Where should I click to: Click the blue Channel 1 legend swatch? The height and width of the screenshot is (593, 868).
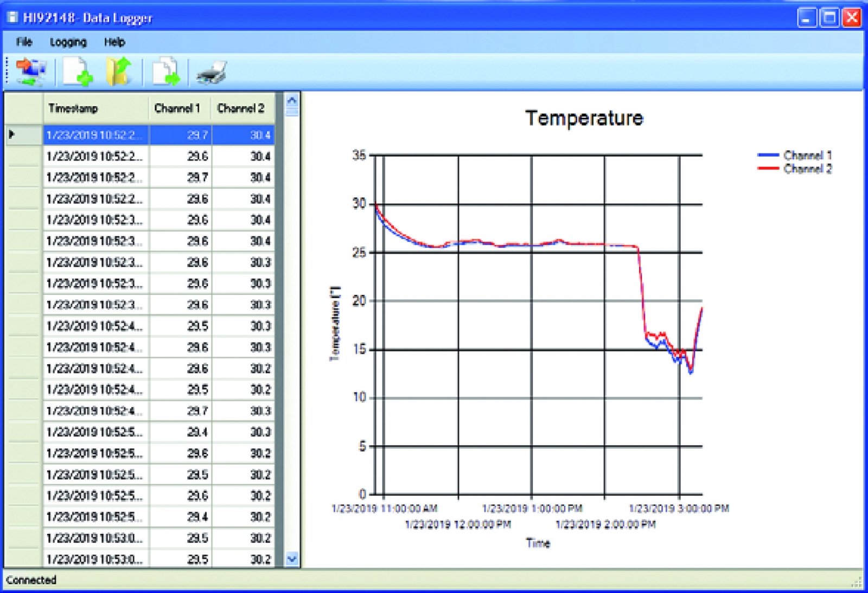coord(768,156)
